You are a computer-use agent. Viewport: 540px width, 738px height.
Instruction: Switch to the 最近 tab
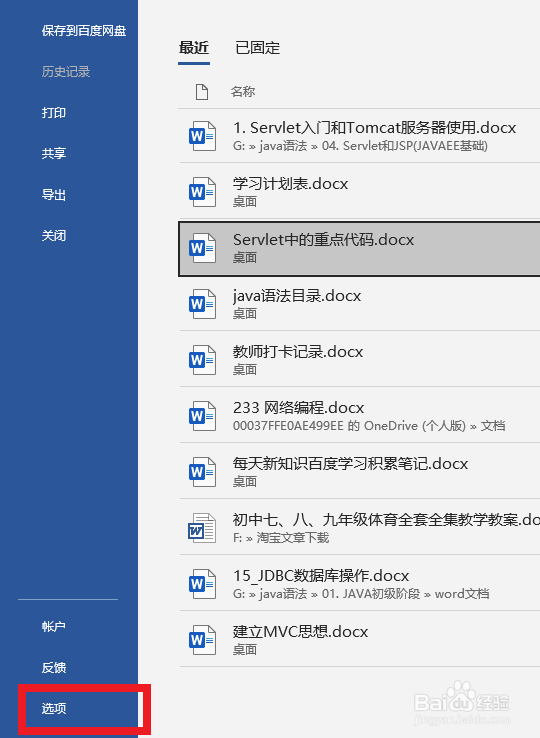[194, 48]
